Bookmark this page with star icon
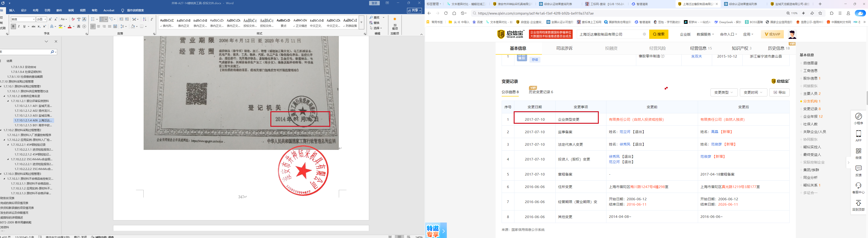Image resolution: width=868 pixels, height=238 pixels. [x=820, y=13]
